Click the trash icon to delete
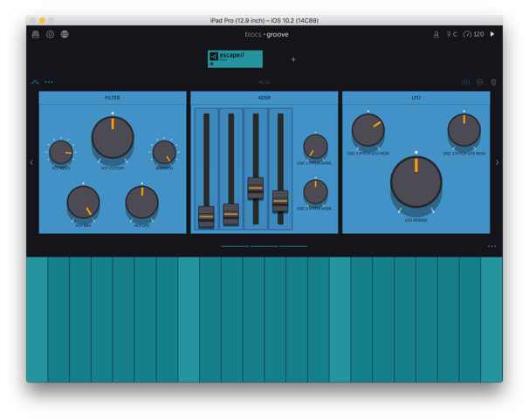The image size is (529, 420). 493,82
